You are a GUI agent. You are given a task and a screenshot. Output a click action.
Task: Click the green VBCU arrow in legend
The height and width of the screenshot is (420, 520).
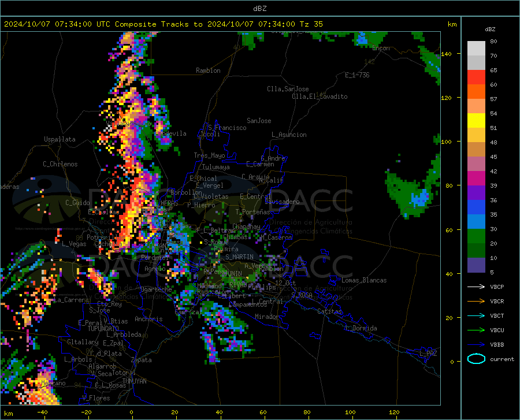[476, 330]
